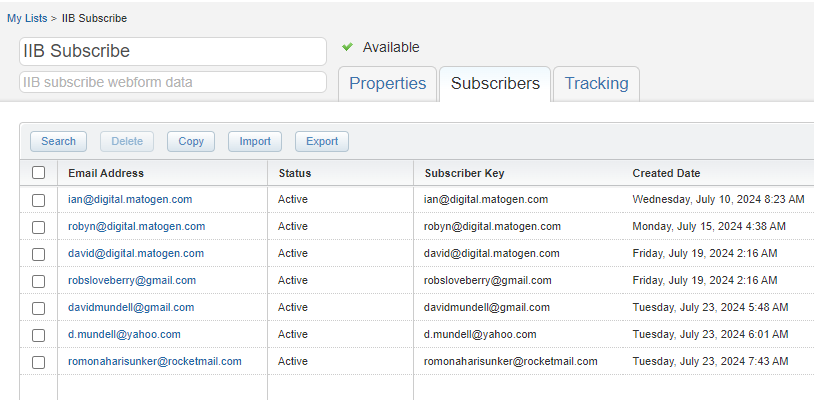Switch to the Properties tab
This screenshot has width=814, height=400.
point(387,84)
